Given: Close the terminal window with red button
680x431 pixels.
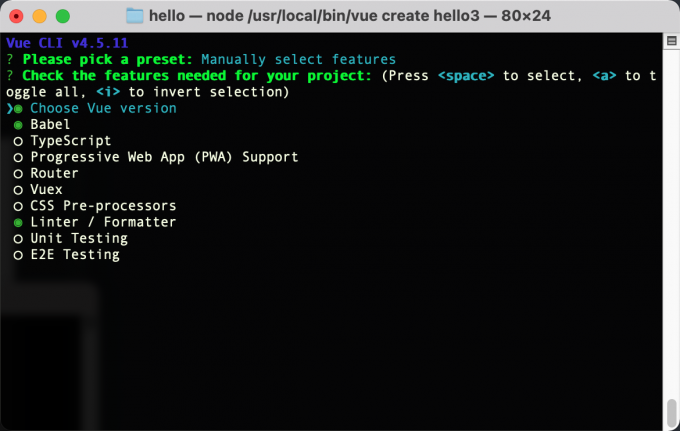Looking at the screenshot, I should tap(16, 16).
